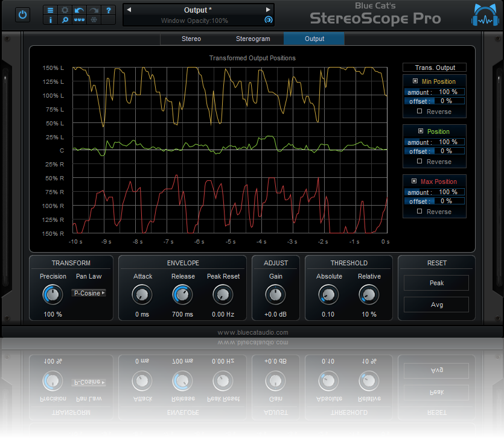This screenshot has width=504, height=439.
Task: Switch to the Stereo tab
Action: 191,39
